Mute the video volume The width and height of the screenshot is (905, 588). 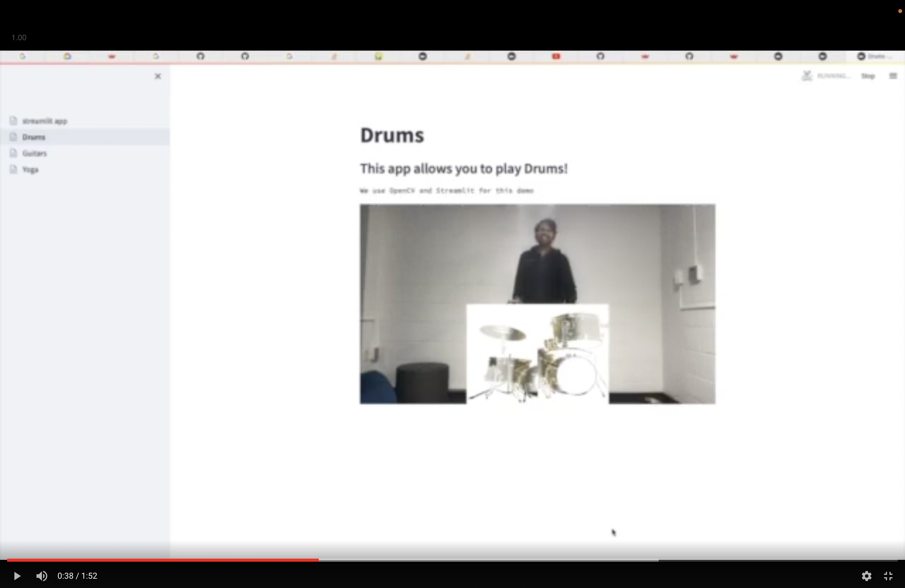click(x=42, y=576)
